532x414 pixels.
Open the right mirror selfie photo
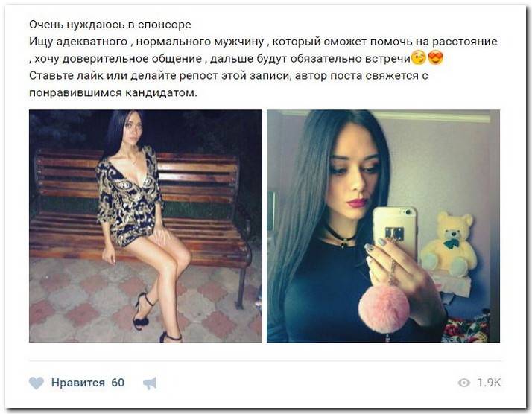click(x=383, y=226)
